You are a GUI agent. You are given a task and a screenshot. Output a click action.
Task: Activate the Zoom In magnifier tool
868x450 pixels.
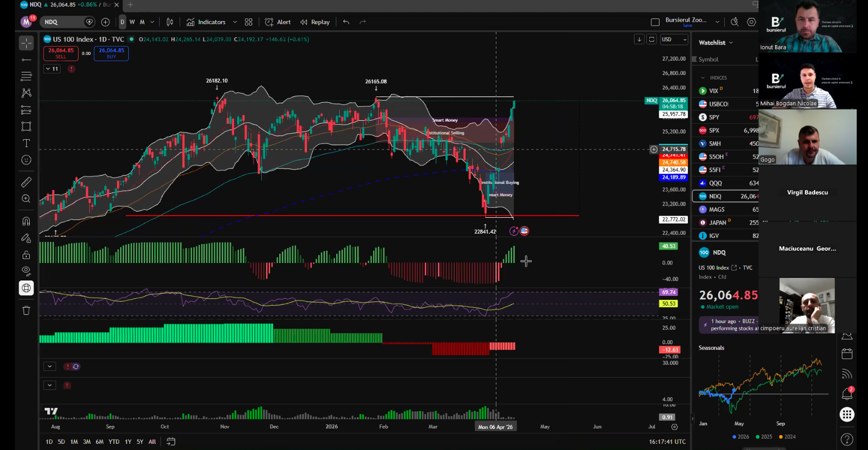tap(26, 199)
